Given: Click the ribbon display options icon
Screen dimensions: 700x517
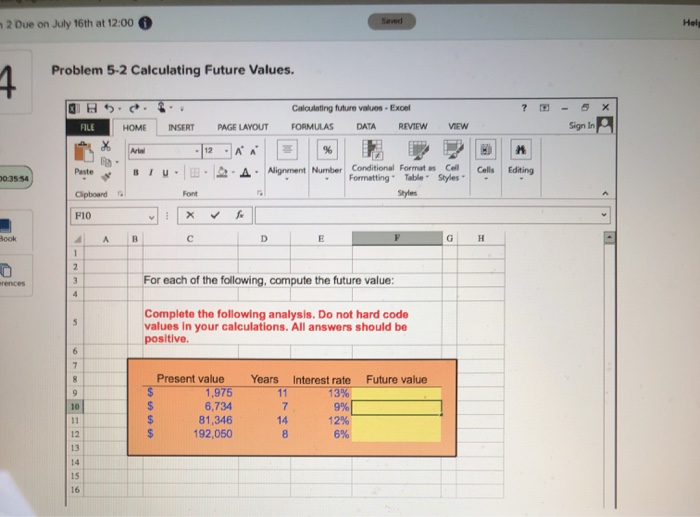Looking at the screenshot, I should tap(544, 108).
